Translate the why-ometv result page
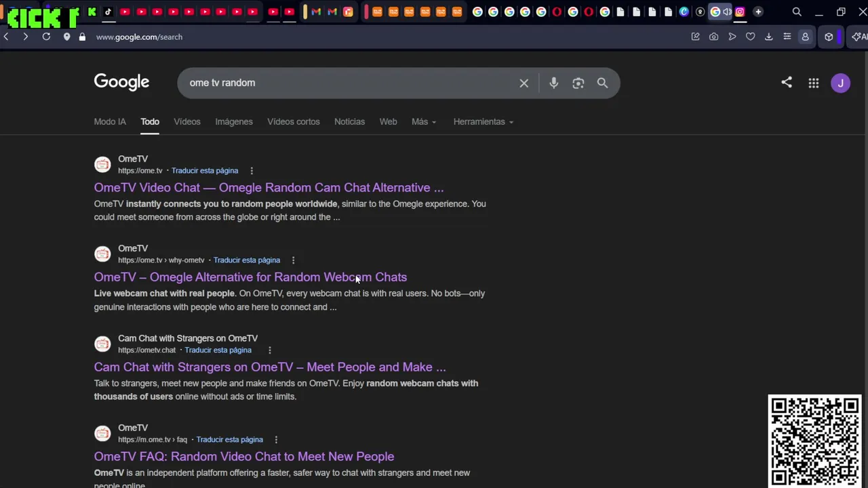Screen dimensions: 868x488 click(x=247, y=260)
